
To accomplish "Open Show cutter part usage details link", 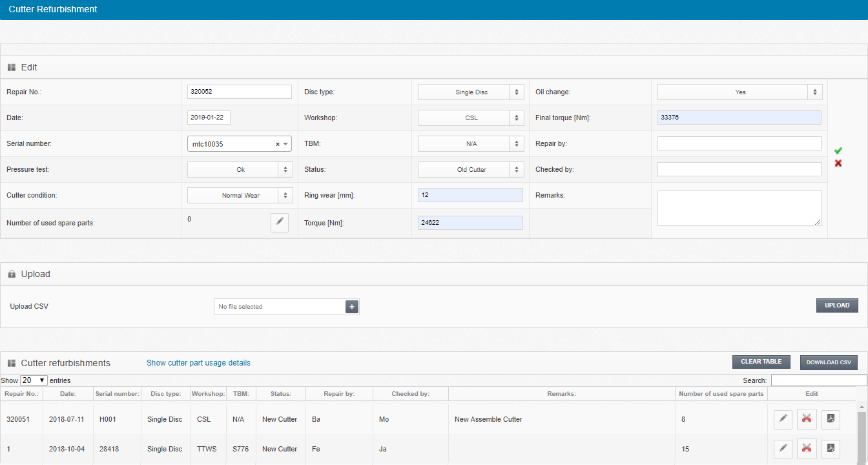I will 198,363.
